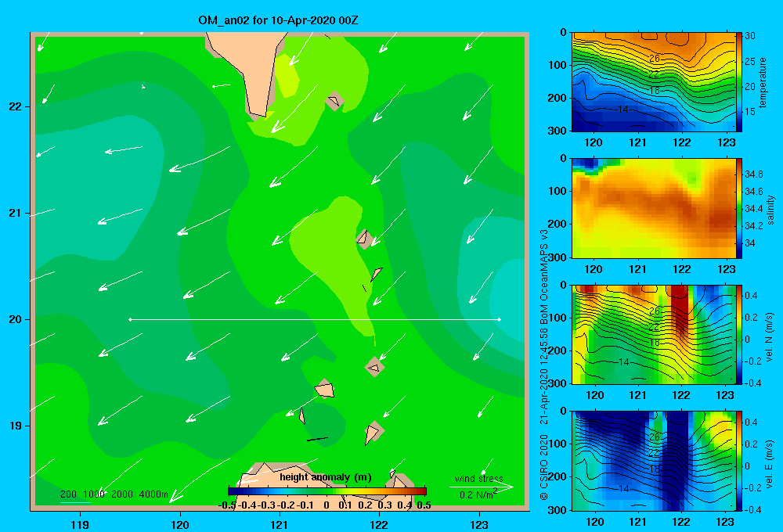The width and height of the screenshot is (783, 532).
Task: Click the "wind stress" legend label
Action: pos(479,478)
